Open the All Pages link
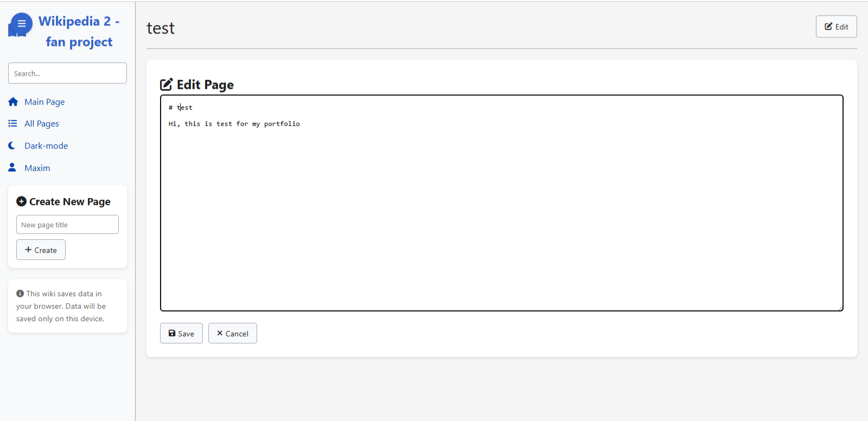 coord(42,124)
